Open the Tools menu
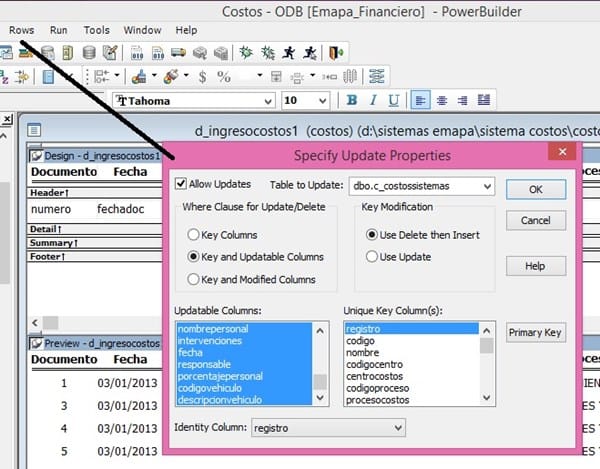 (x=97, y=30)
